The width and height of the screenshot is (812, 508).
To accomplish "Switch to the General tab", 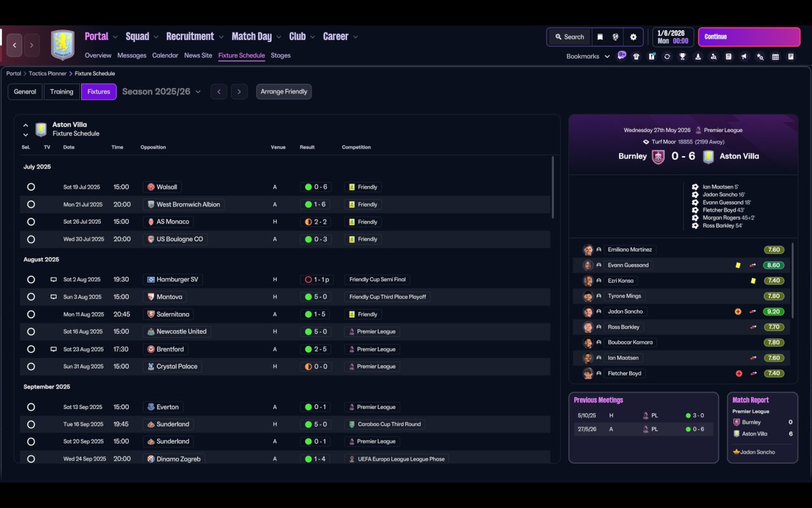I will (25, 92).
